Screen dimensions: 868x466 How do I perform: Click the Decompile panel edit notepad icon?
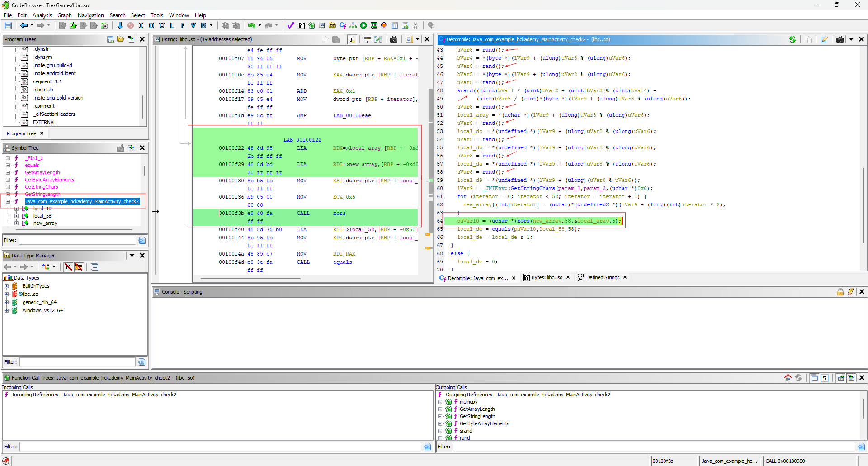[x=824, y=39]
